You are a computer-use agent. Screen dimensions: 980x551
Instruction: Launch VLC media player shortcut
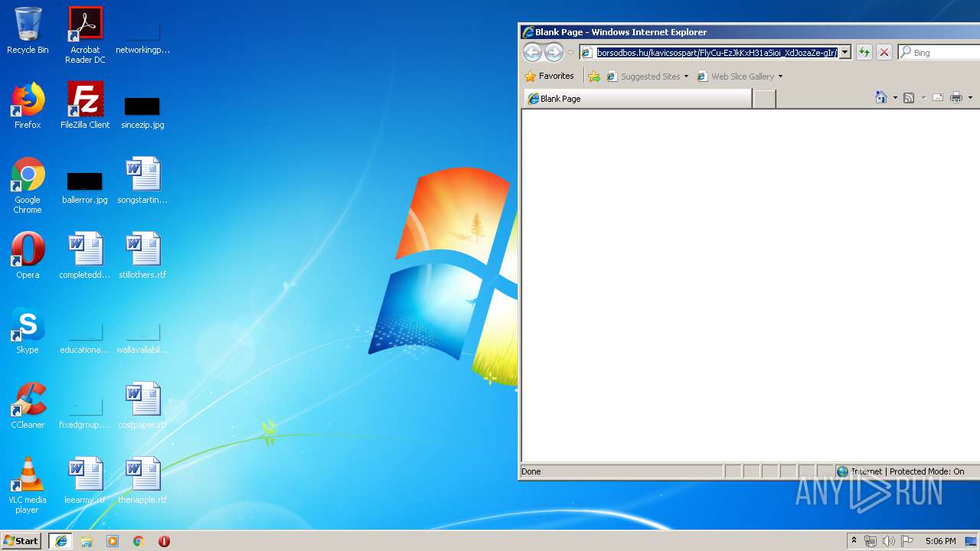28,485
